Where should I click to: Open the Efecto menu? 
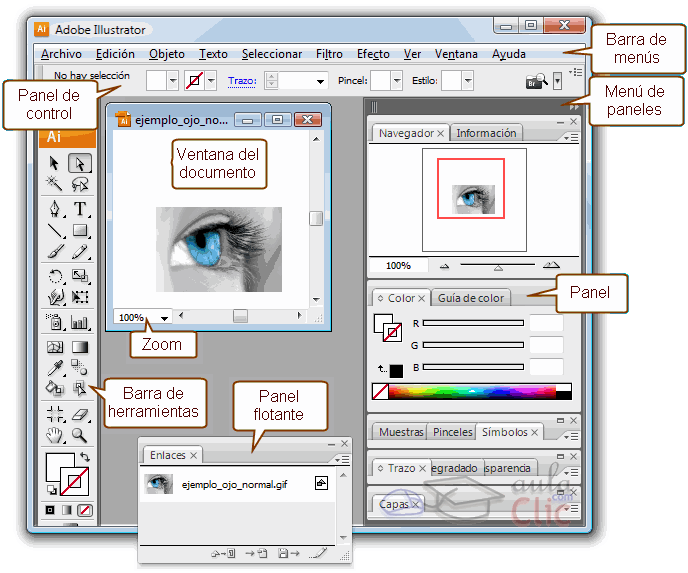point(373,54)
